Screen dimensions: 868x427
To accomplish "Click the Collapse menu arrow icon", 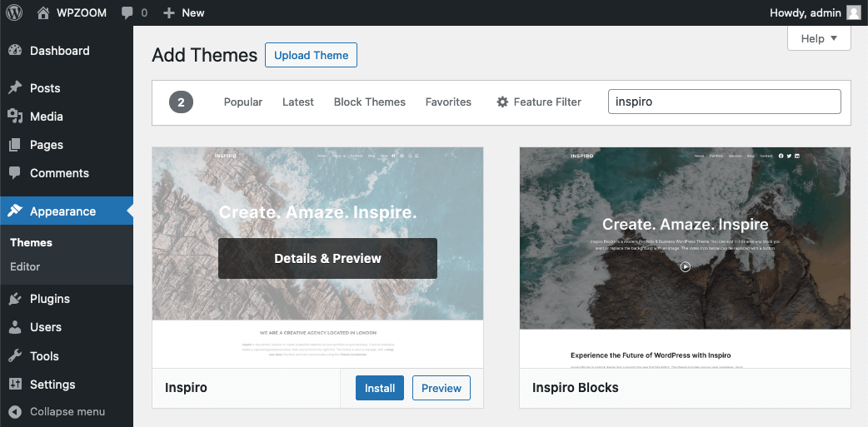I will coord(15,411).
